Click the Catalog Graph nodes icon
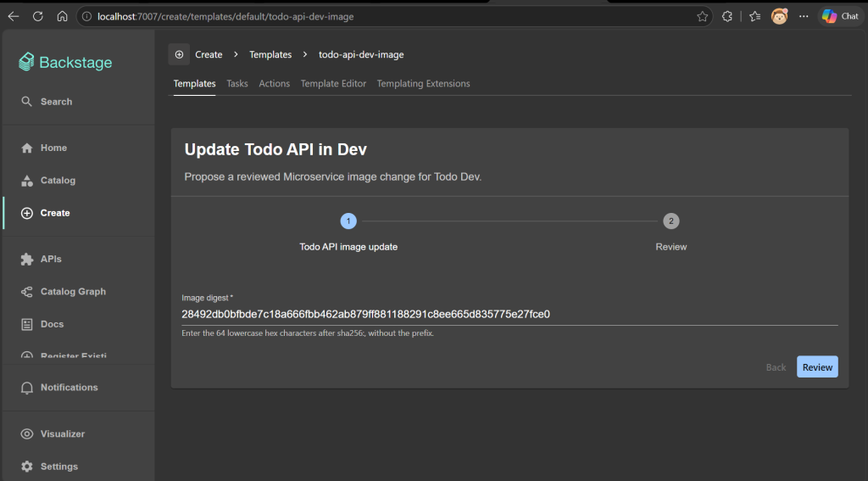The height and width of the screenshot is (481, 868). pyautogui.click(x=26, y=292)
